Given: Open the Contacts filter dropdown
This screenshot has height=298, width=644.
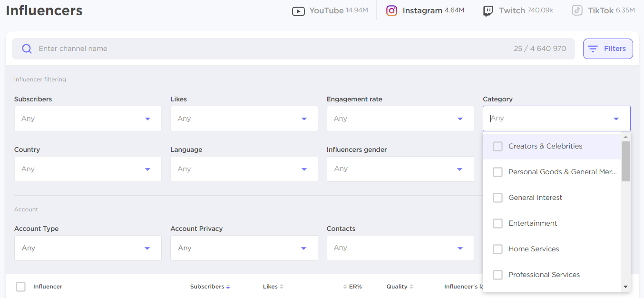Looking at the screenshot, I should coord(400,248).
